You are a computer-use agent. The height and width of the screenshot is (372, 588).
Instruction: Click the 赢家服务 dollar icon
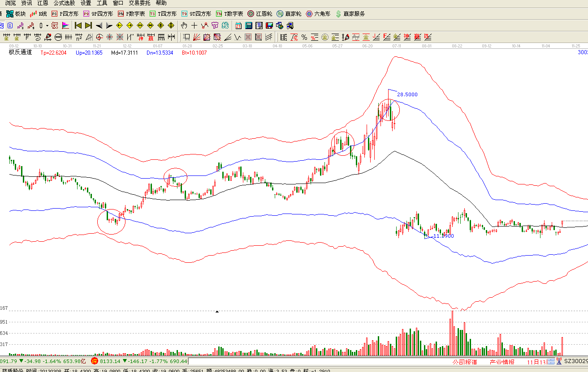tap(339, 14)
